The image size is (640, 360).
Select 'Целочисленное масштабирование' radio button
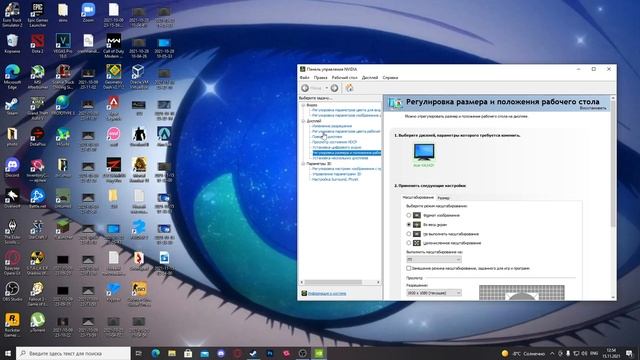(409, 243)
